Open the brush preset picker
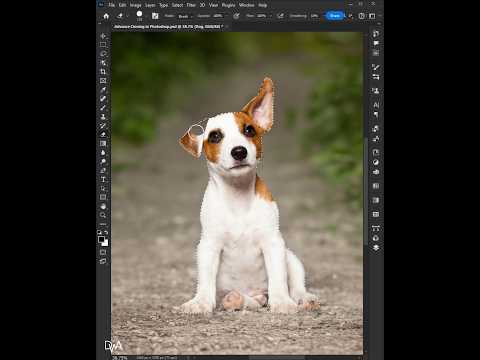The width and height of the screenshot is (480, 360). click(139, 16)
